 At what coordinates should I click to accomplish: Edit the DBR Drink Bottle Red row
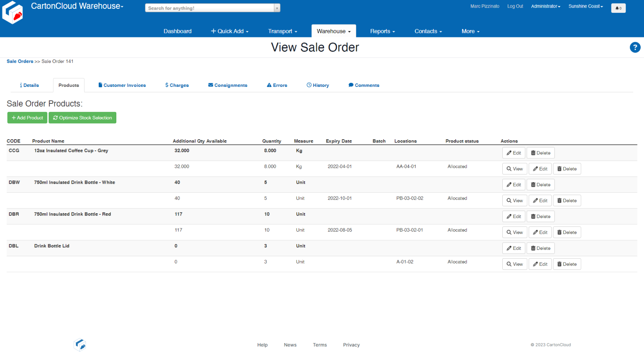(514, 216)
